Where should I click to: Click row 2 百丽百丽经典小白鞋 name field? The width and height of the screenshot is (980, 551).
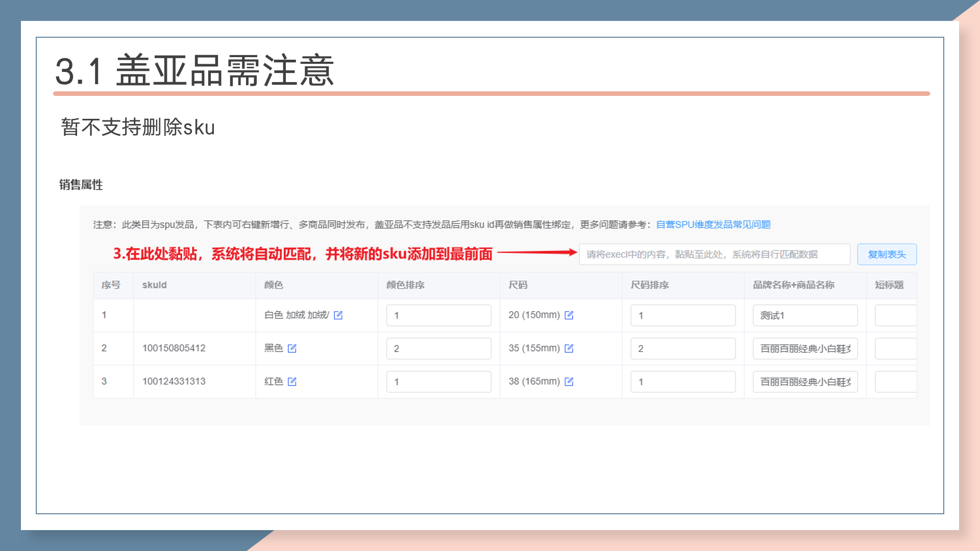[805, 348]
